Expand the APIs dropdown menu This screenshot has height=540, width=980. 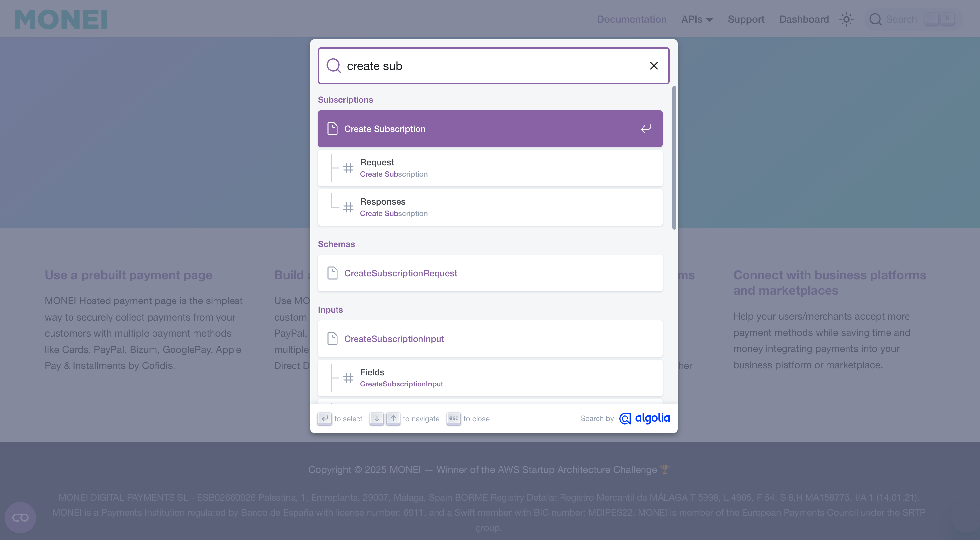pyautogui.click(x=697, y=19)
